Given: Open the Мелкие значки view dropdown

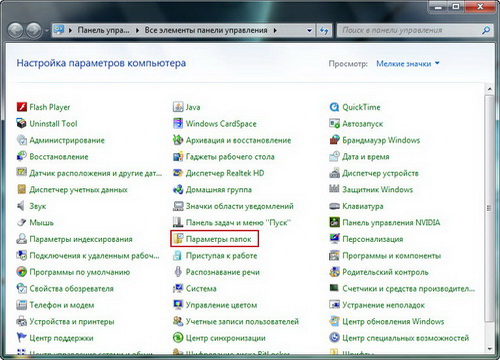Looking at the screenshot, I should (408, 63).
